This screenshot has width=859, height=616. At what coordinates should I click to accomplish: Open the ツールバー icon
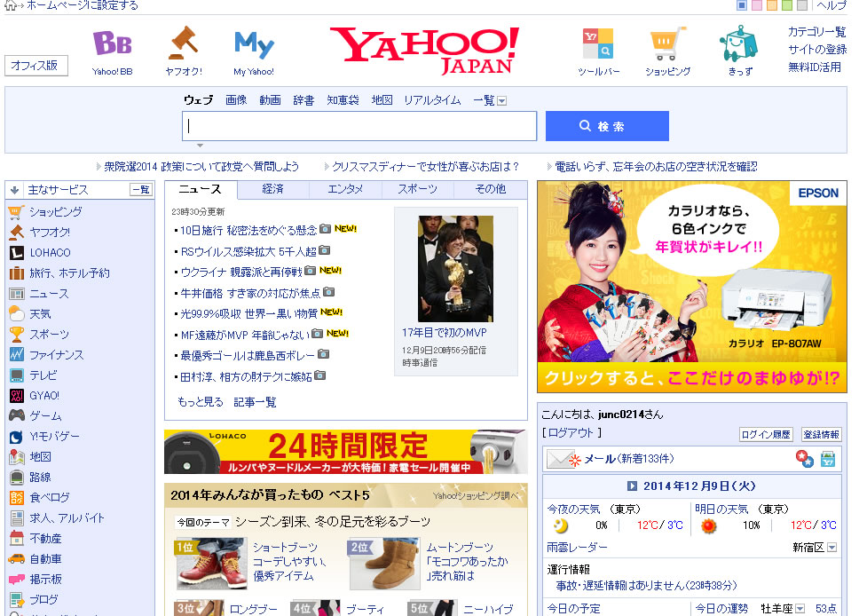coord(598,43)
